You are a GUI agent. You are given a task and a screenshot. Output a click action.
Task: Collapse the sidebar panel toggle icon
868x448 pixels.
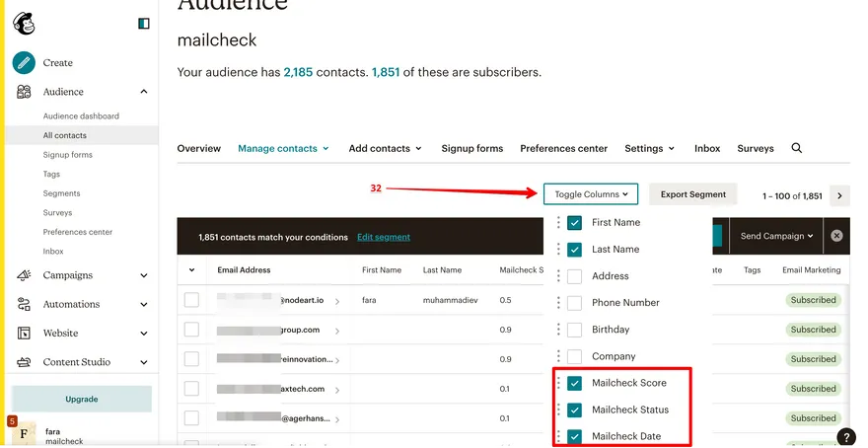(x=143, y=24)
